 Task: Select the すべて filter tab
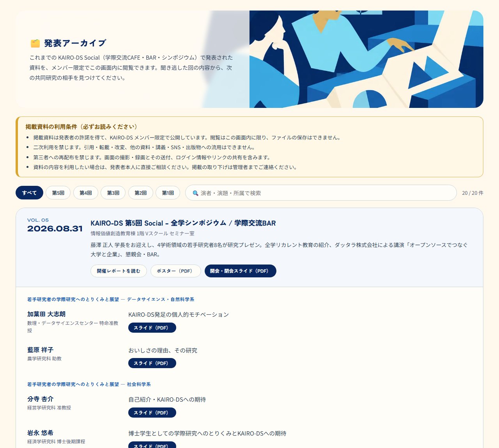(x=29, y=193)
